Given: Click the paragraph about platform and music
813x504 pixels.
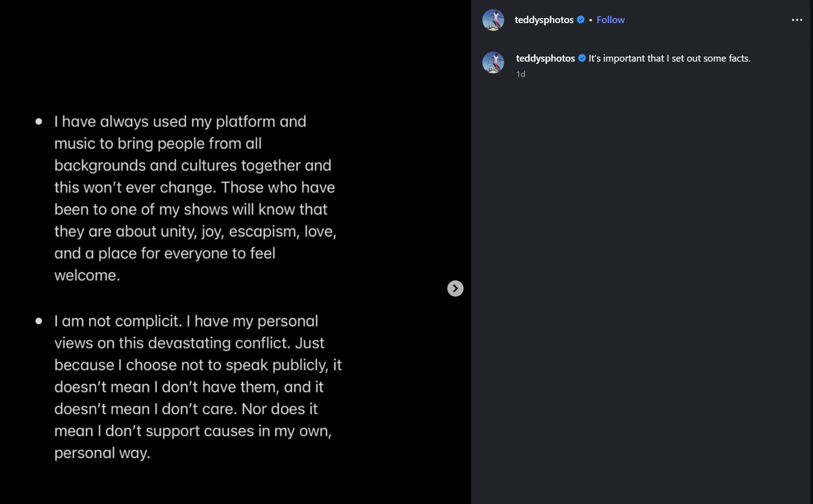Looking at the screenshot, I should click(195, 198).
